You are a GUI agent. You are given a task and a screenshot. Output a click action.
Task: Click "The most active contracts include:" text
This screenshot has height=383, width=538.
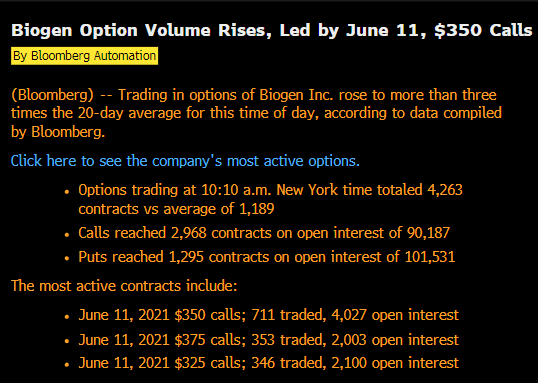[x=124, y=286]
